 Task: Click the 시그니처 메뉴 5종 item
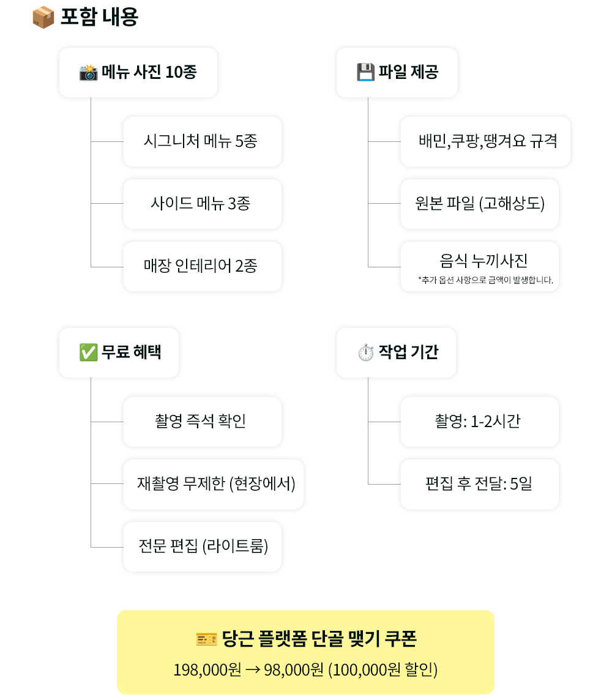[x=202, y=142]
